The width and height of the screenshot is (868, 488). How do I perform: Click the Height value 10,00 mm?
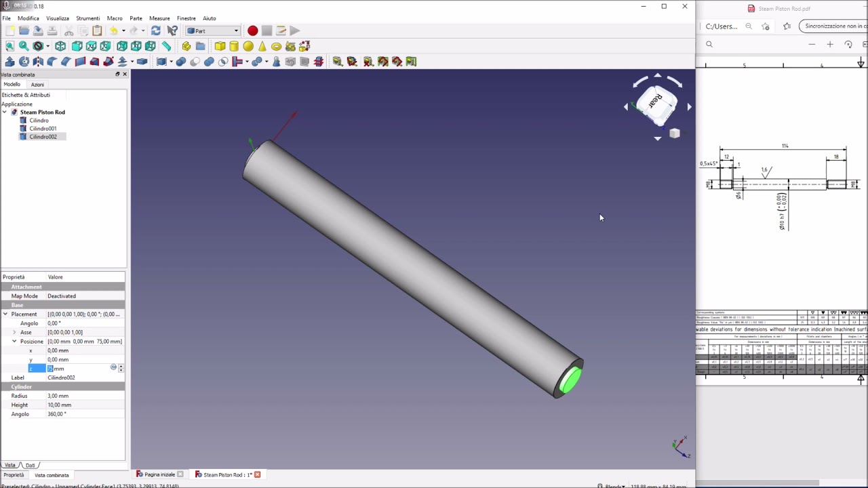60,405
